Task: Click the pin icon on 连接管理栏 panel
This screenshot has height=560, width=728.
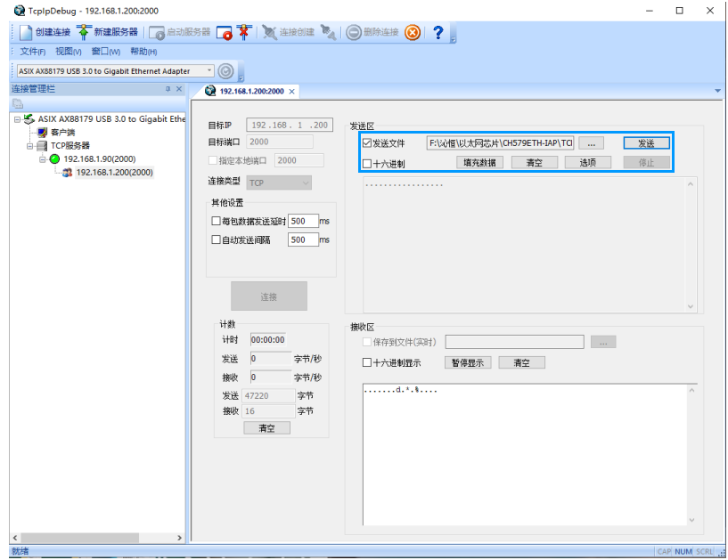Action: point(168,89)
